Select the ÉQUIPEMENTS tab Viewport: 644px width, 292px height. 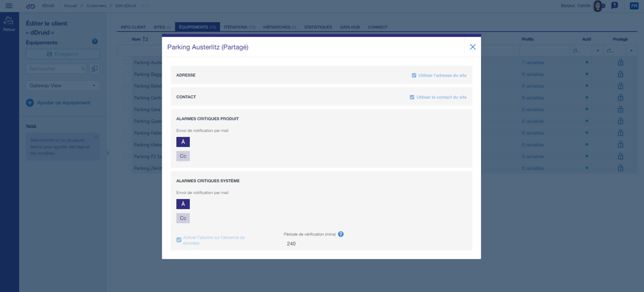[197, 27]
